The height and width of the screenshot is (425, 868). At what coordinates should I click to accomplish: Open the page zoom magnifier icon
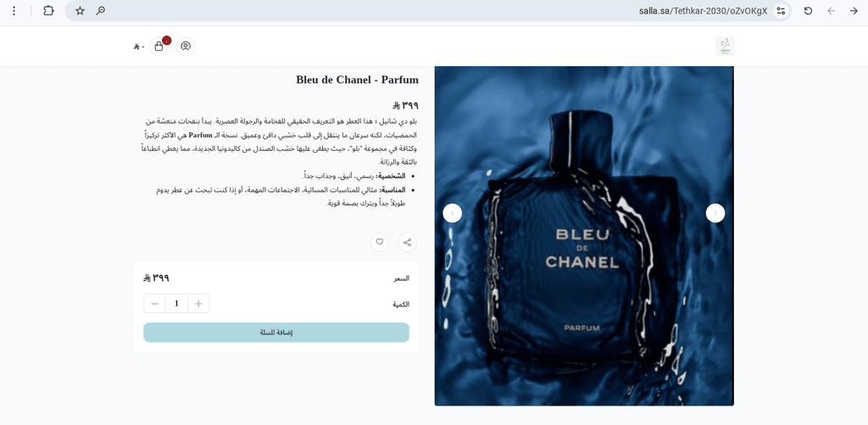tap(100, 10)
